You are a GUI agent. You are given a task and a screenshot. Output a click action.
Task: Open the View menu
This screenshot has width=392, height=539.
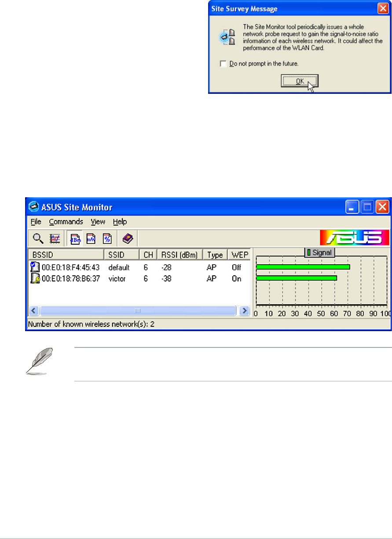(x=98, y=222)
